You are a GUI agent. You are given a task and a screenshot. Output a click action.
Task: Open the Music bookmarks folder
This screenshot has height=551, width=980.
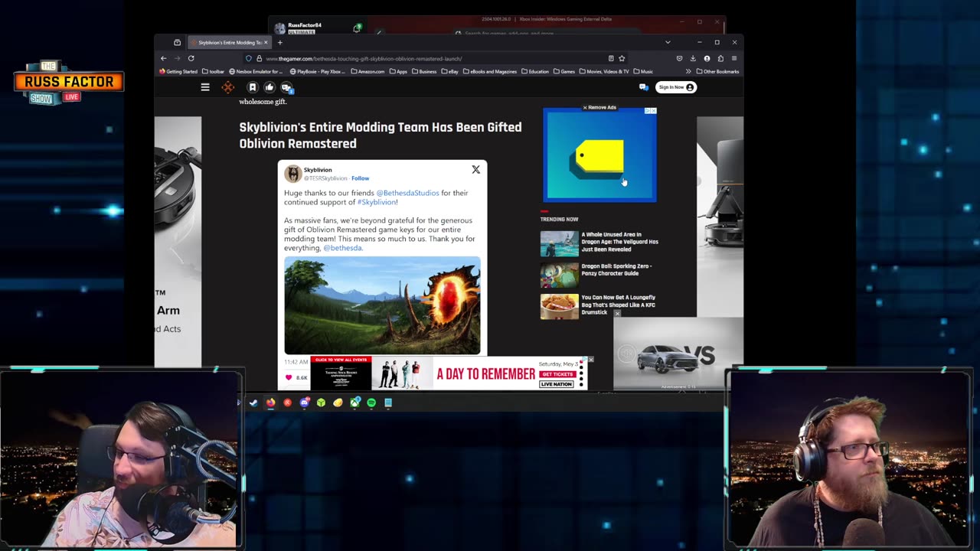click(643, 71)
